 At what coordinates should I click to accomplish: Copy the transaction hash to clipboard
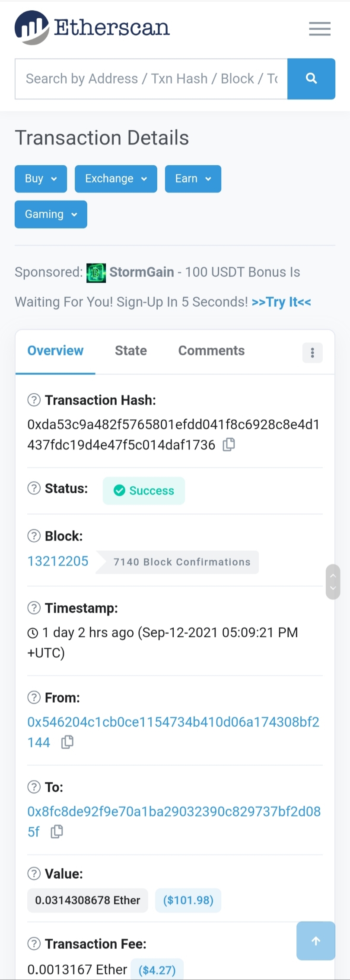(x=229, y=445)
